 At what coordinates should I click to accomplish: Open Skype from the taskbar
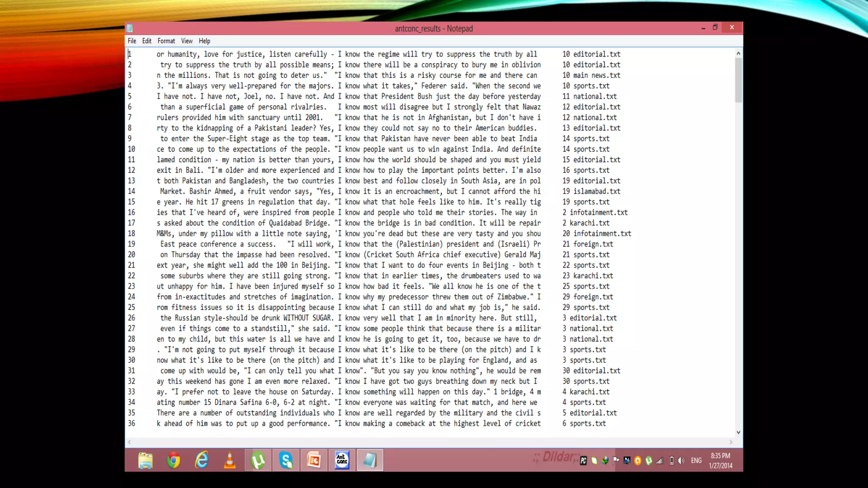[286, 460]
